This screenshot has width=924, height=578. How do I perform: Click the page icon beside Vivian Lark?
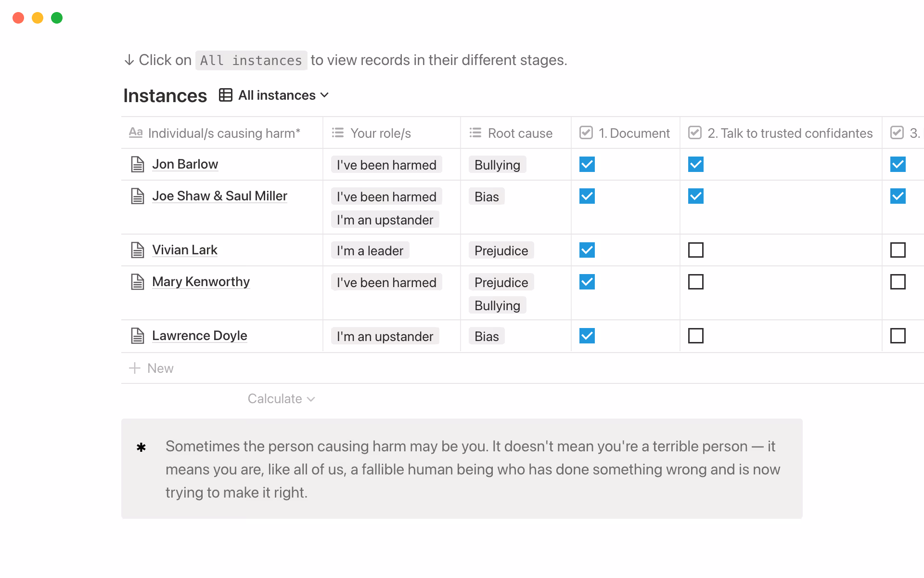coord(138,250)
